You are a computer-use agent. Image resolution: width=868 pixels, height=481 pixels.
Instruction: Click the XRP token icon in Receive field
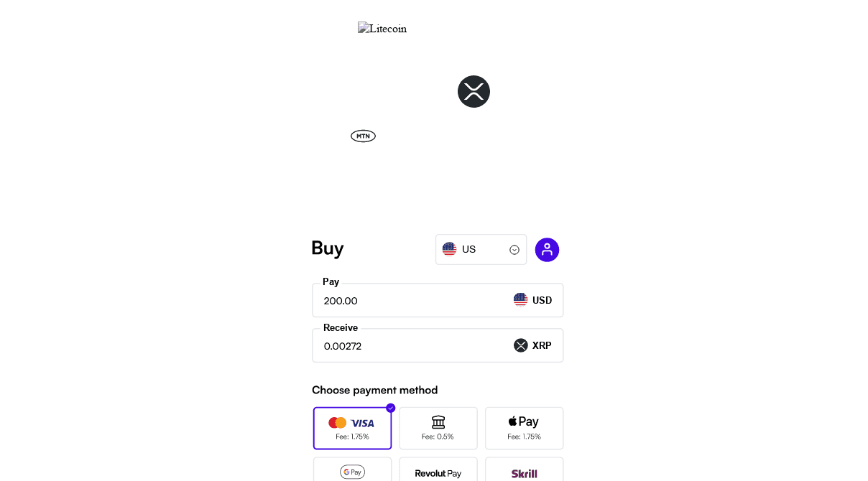click(x=521, y=345)
